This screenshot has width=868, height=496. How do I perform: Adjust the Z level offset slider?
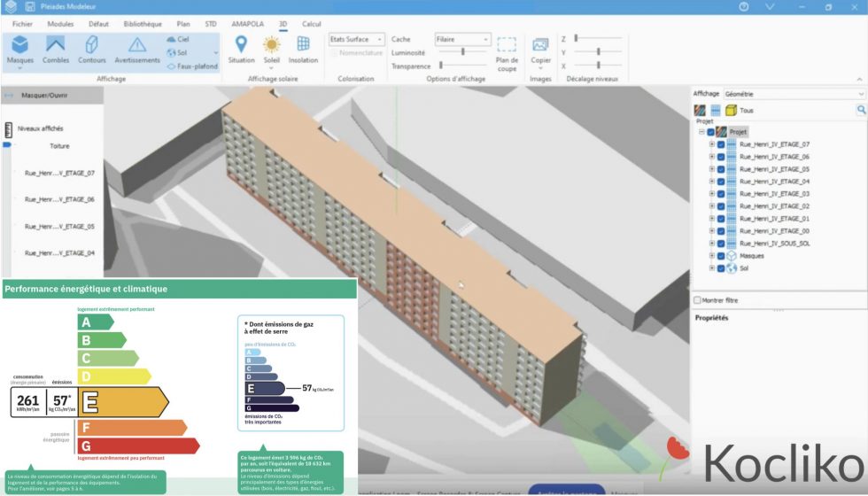click(x=598, y=38)
